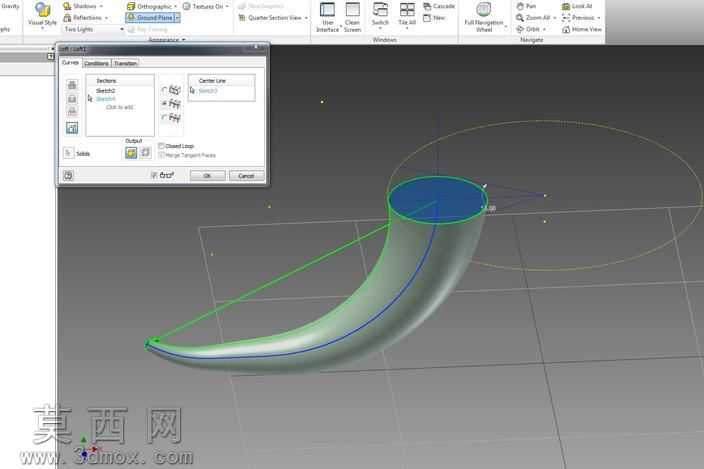This screenshot has width=704, height=469.
Task: Click 'Click to add' in Sections
Action: 119,107
